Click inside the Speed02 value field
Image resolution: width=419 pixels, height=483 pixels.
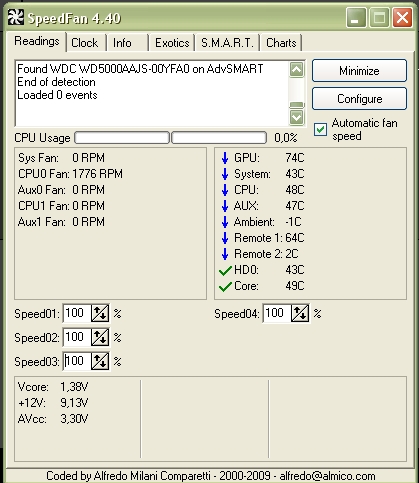point(77,337)
